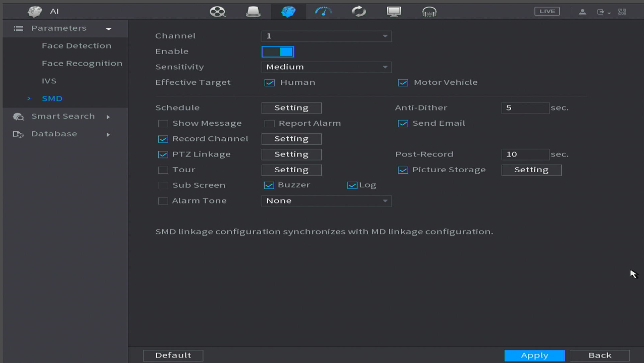Screen dimensions: 644x363
Task: Click the Apply button
Action: pyautogui.click(x=534, y=355)
